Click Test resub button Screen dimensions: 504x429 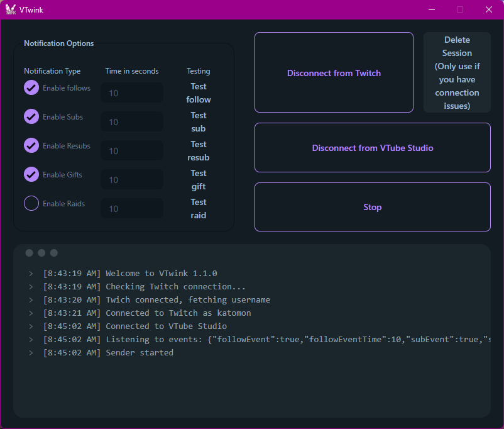click(199, 151)
